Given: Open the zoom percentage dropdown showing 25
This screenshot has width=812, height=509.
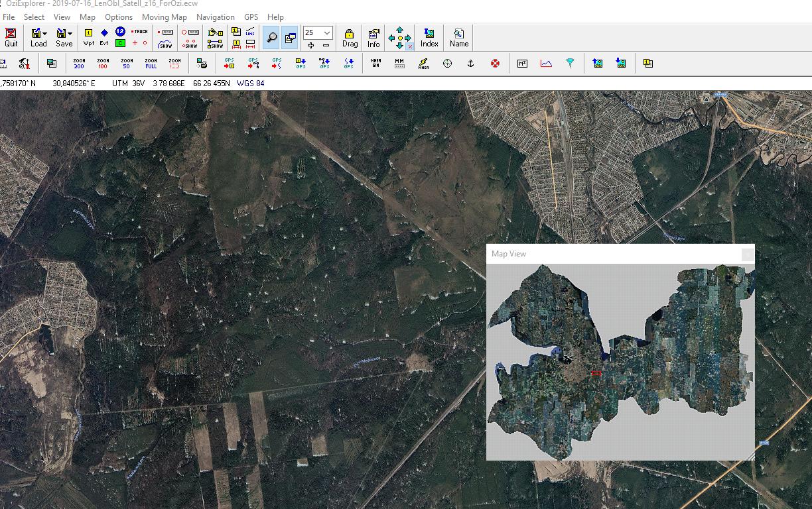Looking at the screenshot, I should [327, 32].
